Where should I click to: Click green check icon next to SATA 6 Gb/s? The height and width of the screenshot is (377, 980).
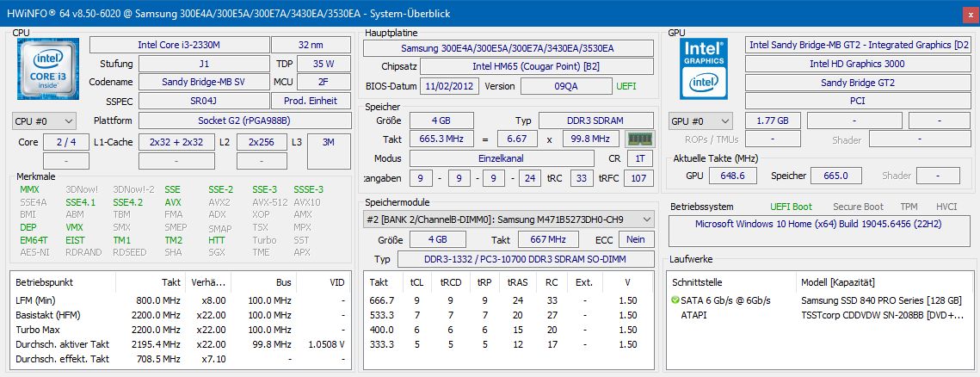(x=675, y=300)
